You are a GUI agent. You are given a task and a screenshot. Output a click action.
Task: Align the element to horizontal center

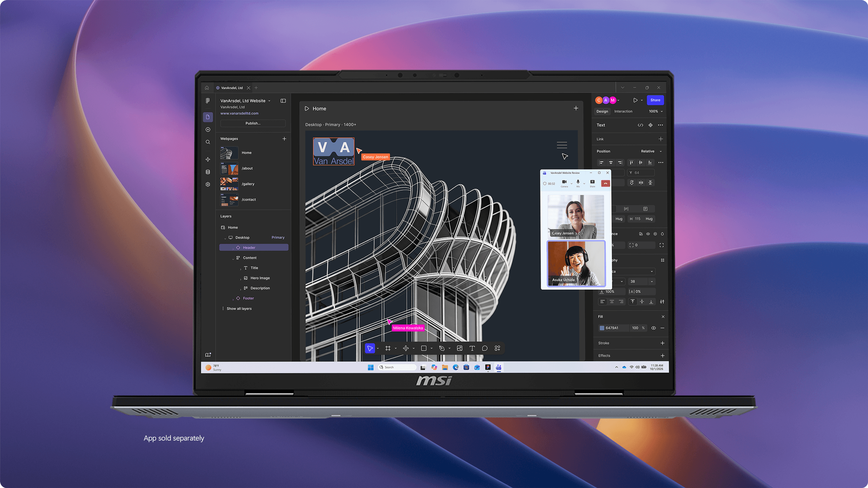pyautogui.click(x=611, y=163)
